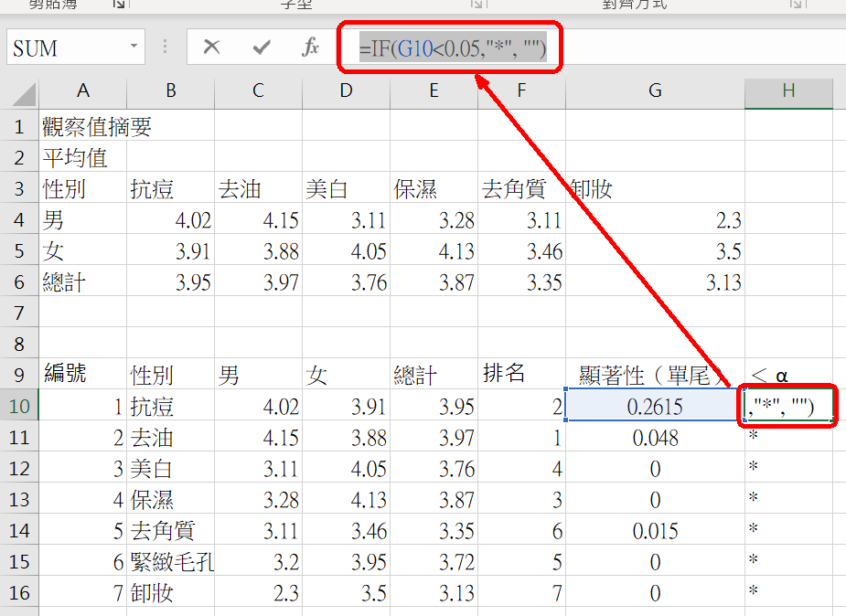Select column H header
Viewport: 846px width, 616px height.
tap(787, 90)
